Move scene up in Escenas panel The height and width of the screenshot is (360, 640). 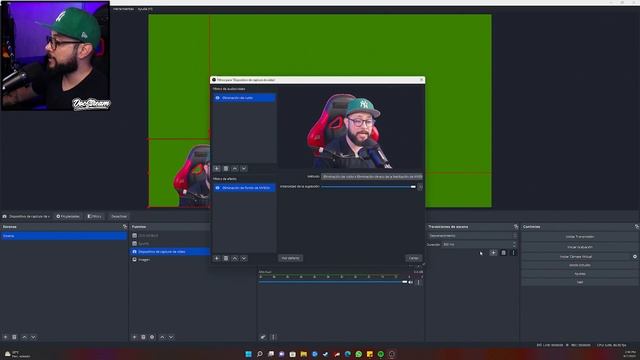tap(24, 337)
